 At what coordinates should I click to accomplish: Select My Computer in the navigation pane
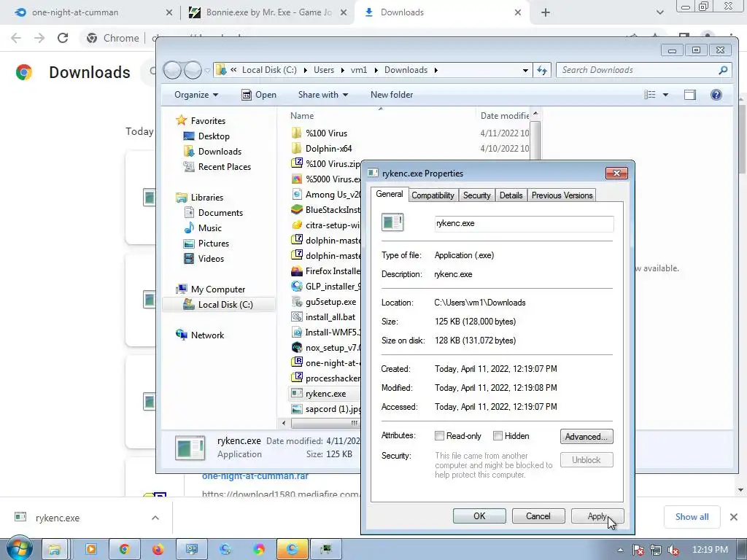point(217,289)
